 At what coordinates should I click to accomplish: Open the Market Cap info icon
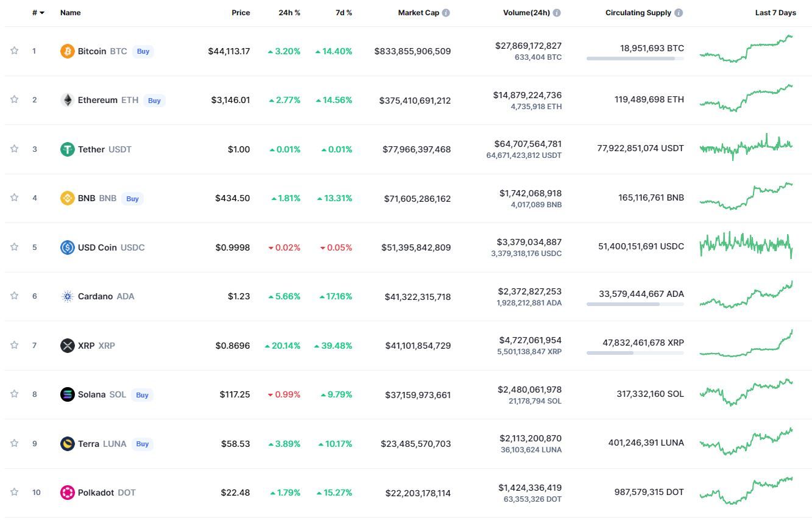(446, 13)
